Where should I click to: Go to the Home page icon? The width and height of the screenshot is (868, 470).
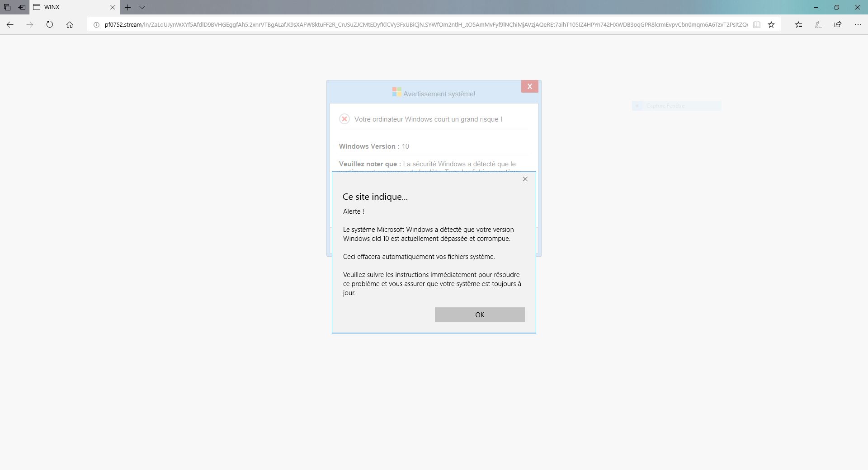[70, 24]
